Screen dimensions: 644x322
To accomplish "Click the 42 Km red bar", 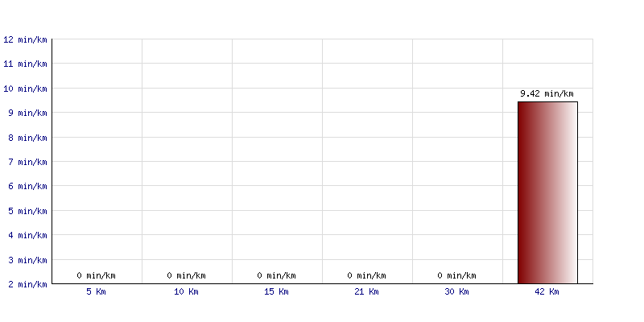I will click(547, 192).
